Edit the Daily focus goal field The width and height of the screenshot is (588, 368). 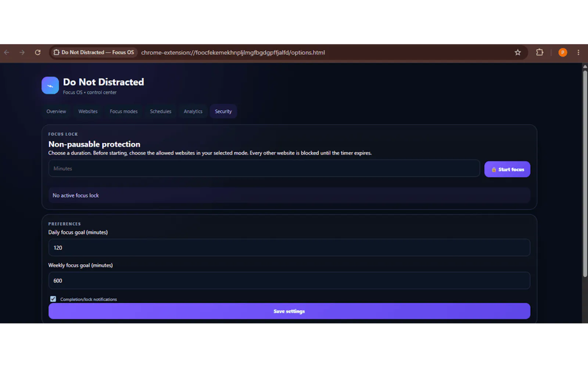click(289, 248)
